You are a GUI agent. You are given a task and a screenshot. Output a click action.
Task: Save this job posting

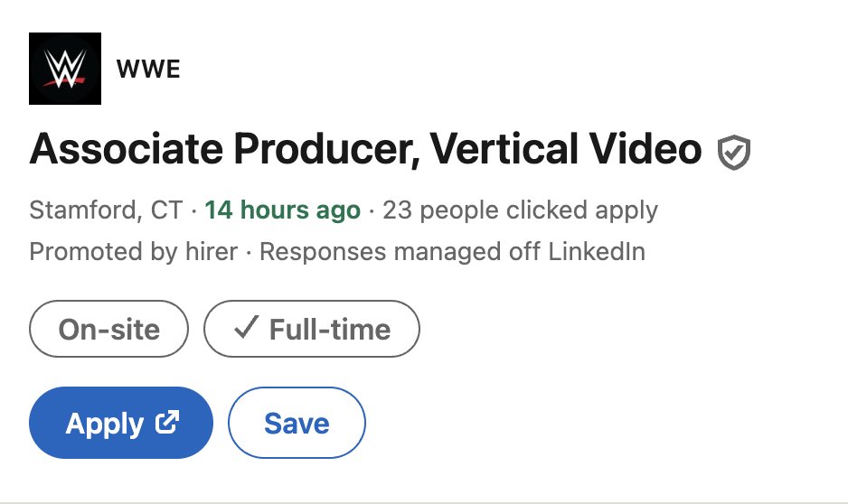pyautogui.click(x=297, y=423)
